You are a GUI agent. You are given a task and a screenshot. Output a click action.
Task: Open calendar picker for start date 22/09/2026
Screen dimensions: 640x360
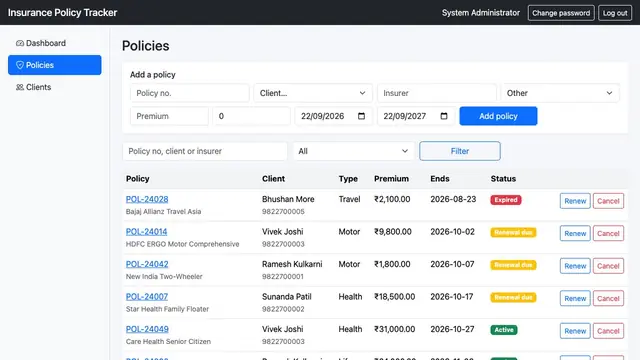[x=361, y=116]
